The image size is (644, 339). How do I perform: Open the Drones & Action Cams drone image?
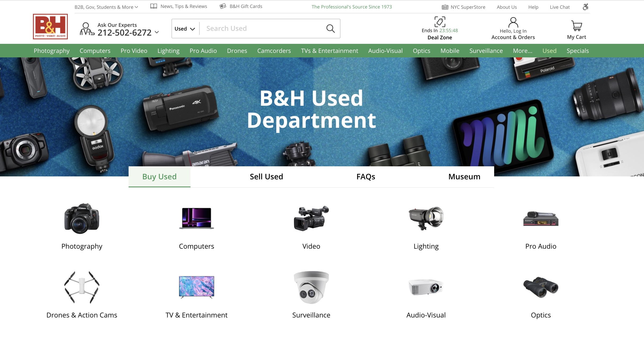coord(82,287)
